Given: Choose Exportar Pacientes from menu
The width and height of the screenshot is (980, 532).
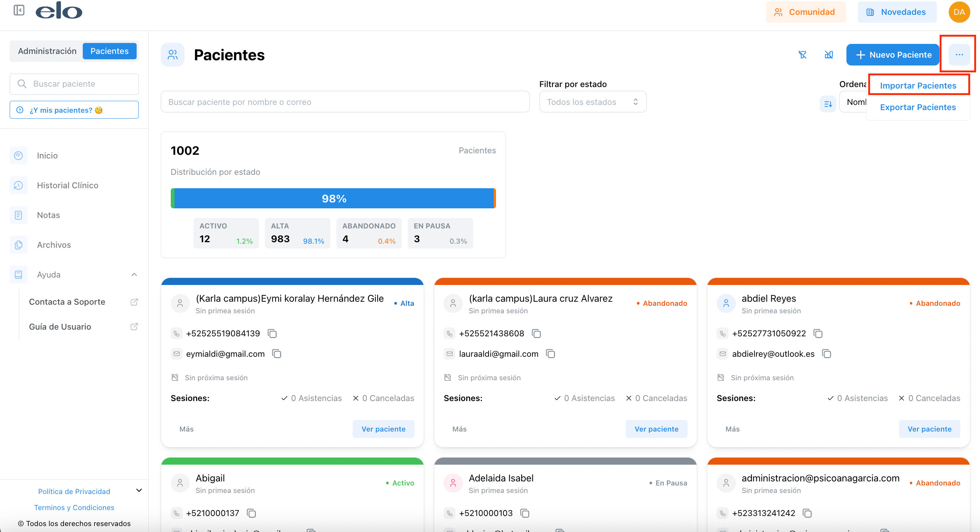Looking at the screenshot, I should (918, 107).
